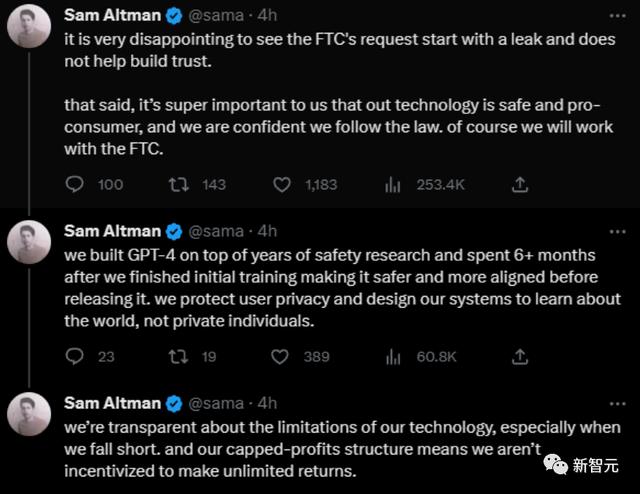
Task: Open more options on first tweet
Action: [611, 17]
